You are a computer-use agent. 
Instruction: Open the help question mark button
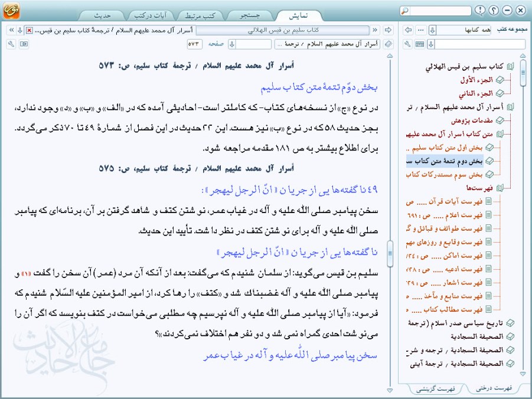(494, 11)
